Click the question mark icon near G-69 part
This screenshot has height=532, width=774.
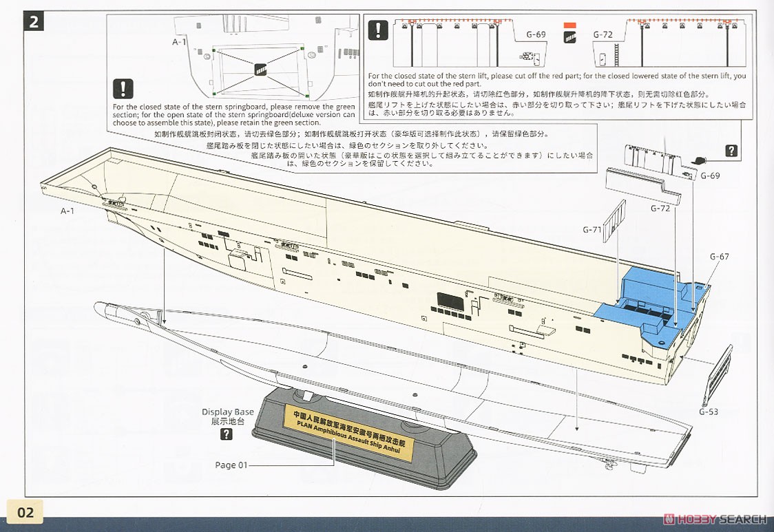(731, 151)
